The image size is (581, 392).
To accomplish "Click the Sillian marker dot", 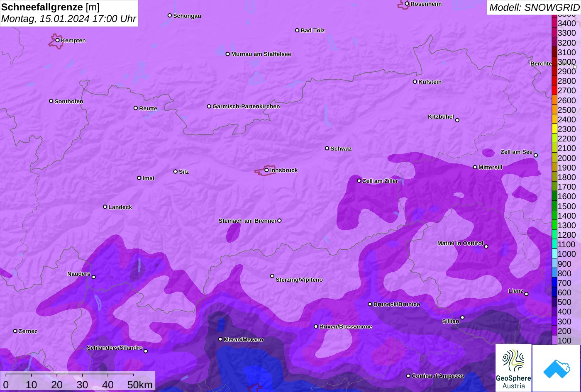I will [x=462, y=318].
